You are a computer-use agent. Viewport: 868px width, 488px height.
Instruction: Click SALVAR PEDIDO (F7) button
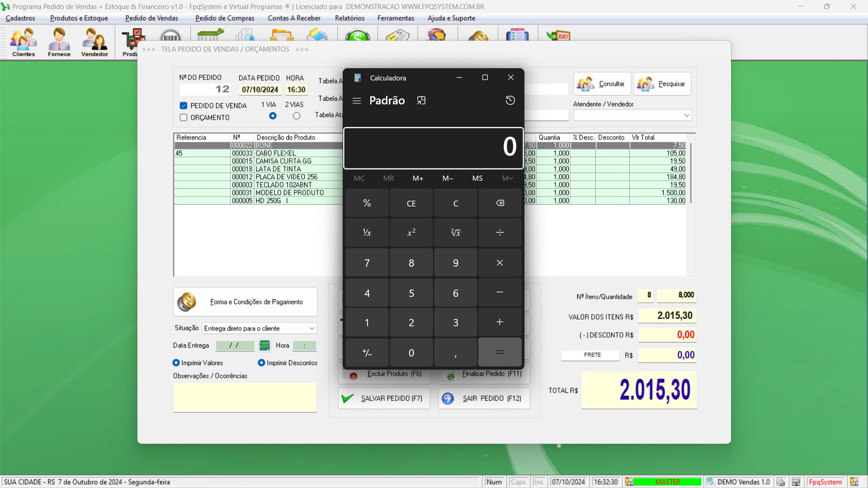(x=384, y=398)
